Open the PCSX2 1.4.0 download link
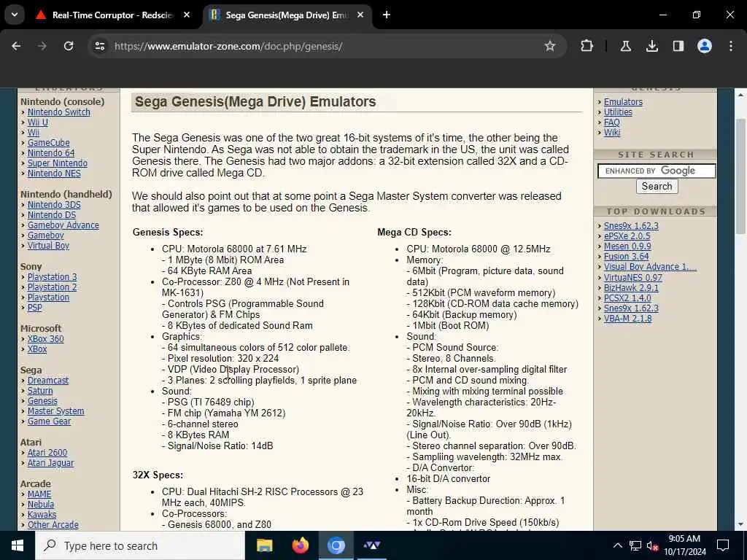 [627, 298]
